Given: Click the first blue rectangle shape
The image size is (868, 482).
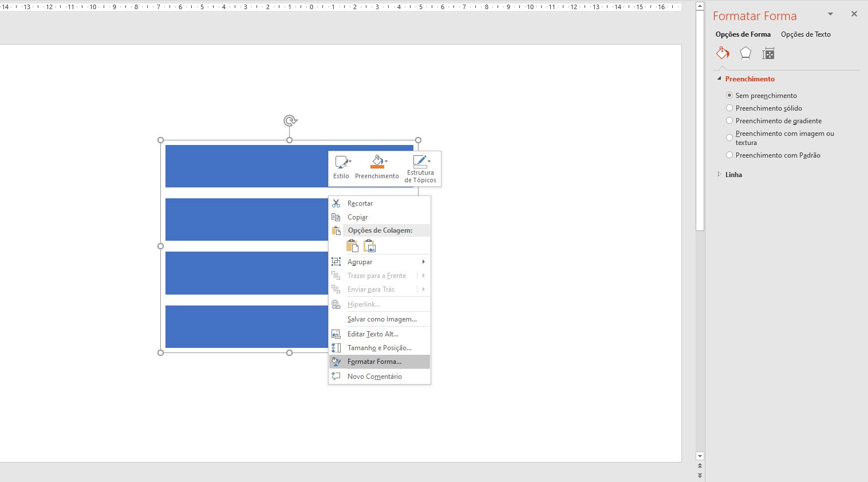Looking at the screenshot, I should point(246,166).
